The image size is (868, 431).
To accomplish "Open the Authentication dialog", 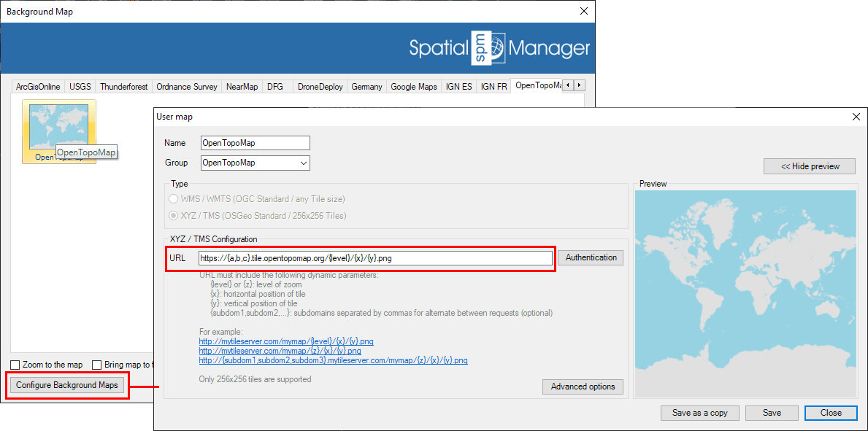I will click(591, 258).
